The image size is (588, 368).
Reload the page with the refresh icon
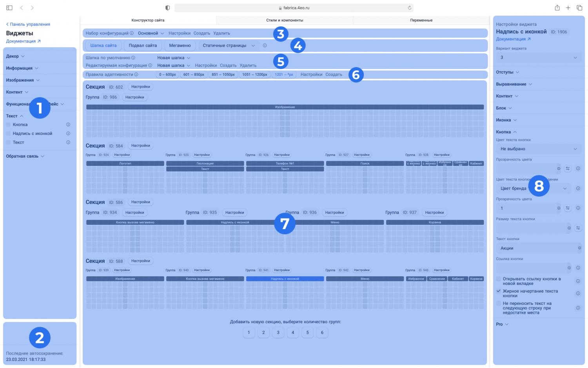tap(410, 8)
